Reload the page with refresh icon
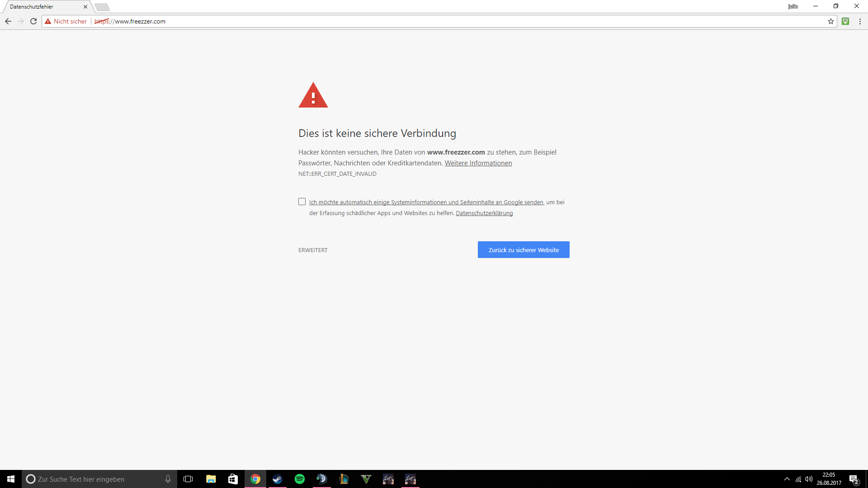Screen dimensions: 868x488 tap(33, 21)
